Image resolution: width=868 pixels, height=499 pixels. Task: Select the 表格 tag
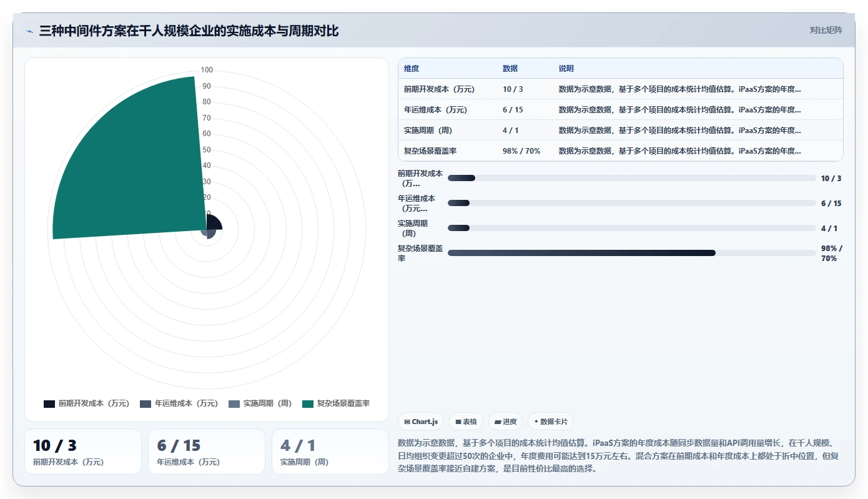click(x=466, y=422)
